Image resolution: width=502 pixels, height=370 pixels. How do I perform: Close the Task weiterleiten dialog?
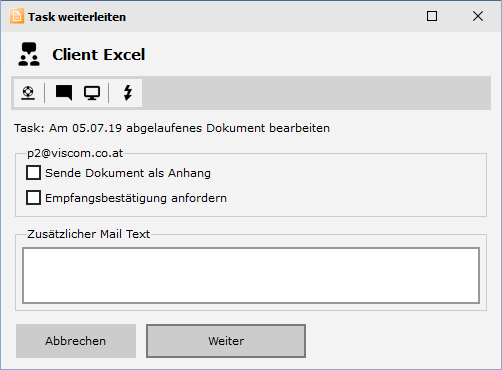click(478, 16)
